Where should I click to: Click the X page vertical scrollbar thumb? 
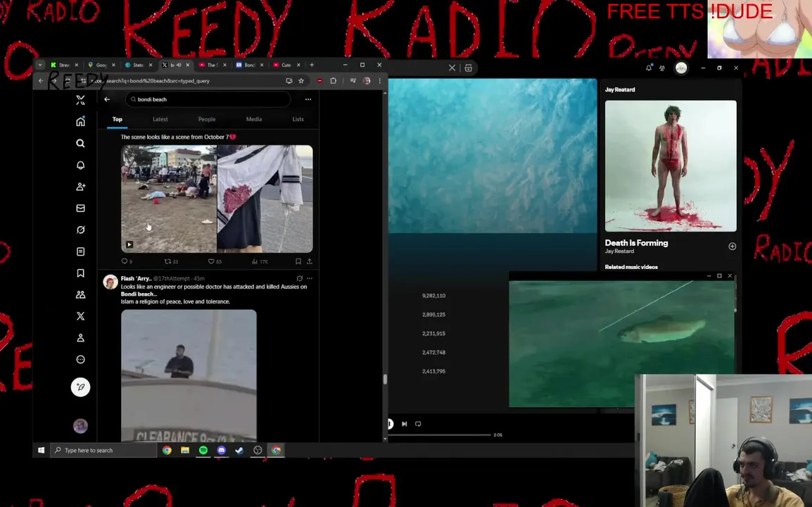pyautogui.click(x=385, y=380)
